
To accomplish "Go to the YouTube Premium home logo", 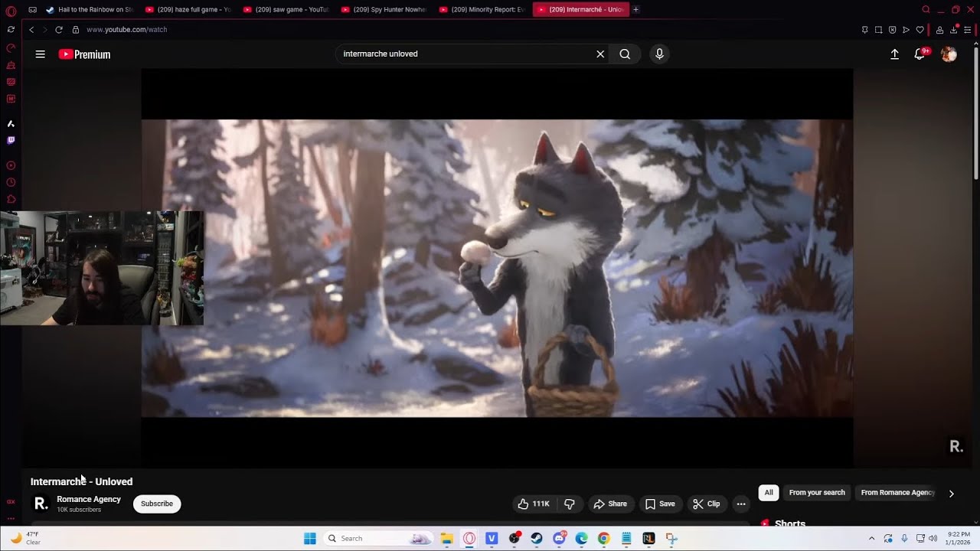I will [84, 54].
